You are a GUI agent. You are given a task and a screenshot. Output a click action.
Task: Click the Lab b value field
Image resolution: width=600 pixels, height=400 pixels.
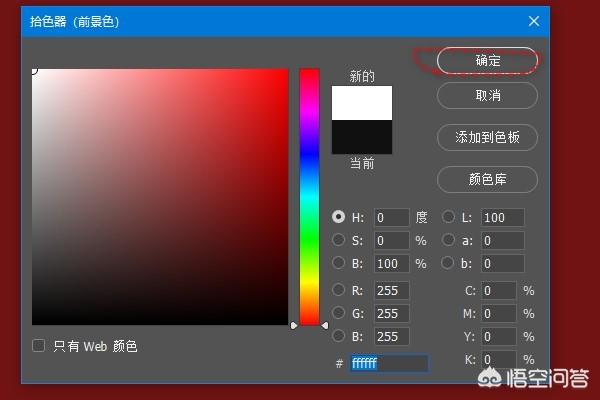pos(502,263)
